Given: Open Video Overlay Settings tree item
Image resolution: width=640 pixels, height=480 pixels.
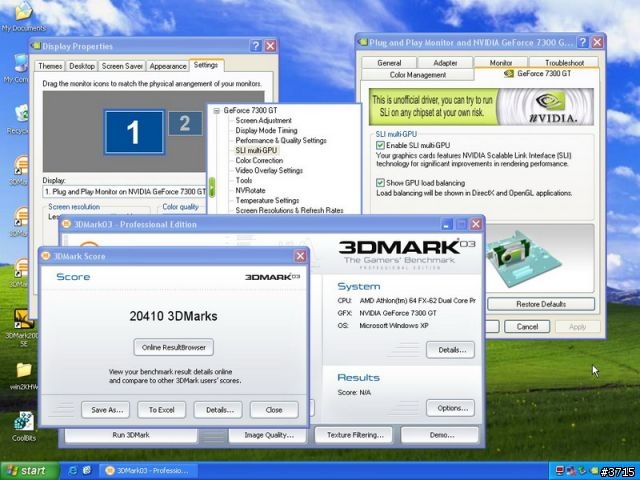Looking at the screenshot, I should point(269,170).
